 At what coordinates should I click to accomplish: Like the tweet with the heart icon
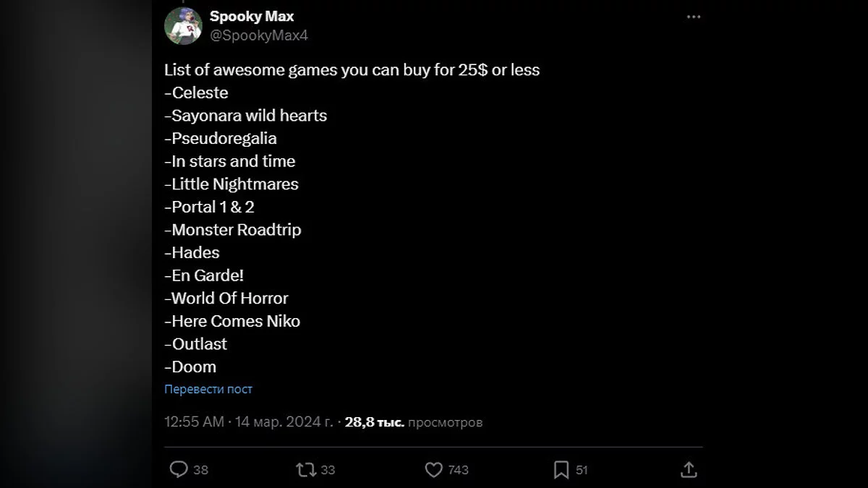tap(433, 470)
